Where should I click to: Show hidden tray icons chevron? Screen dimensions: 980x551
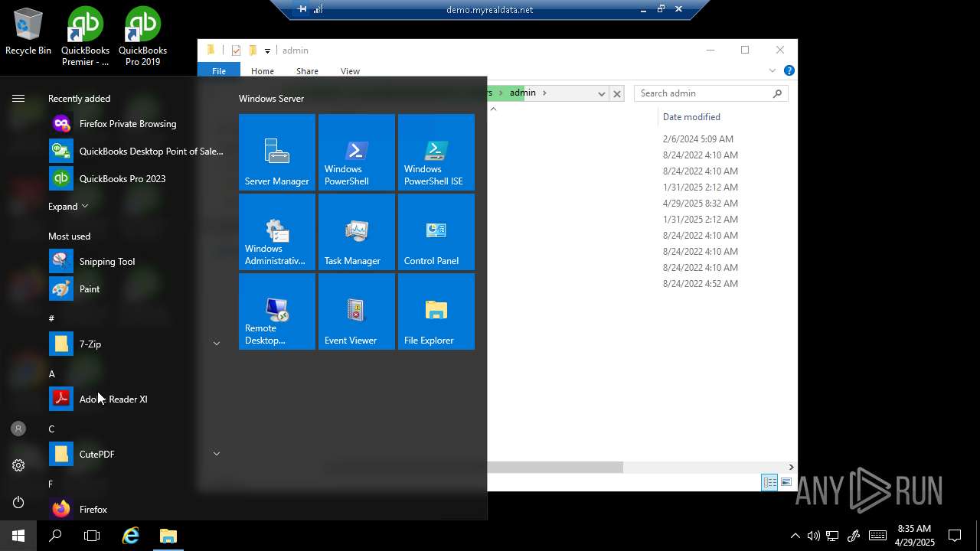(795, 536)
